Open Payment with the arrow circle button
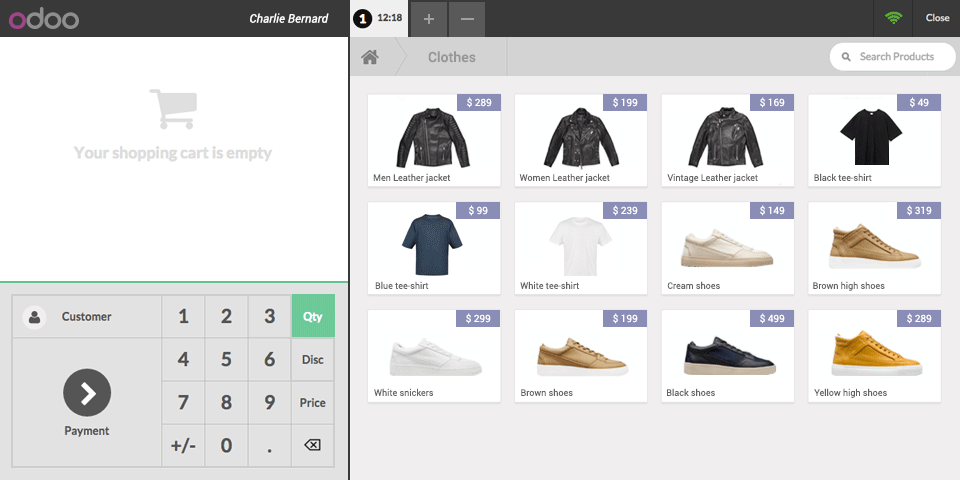The height and width of the screenshot is (480, 960). [87, 392]
